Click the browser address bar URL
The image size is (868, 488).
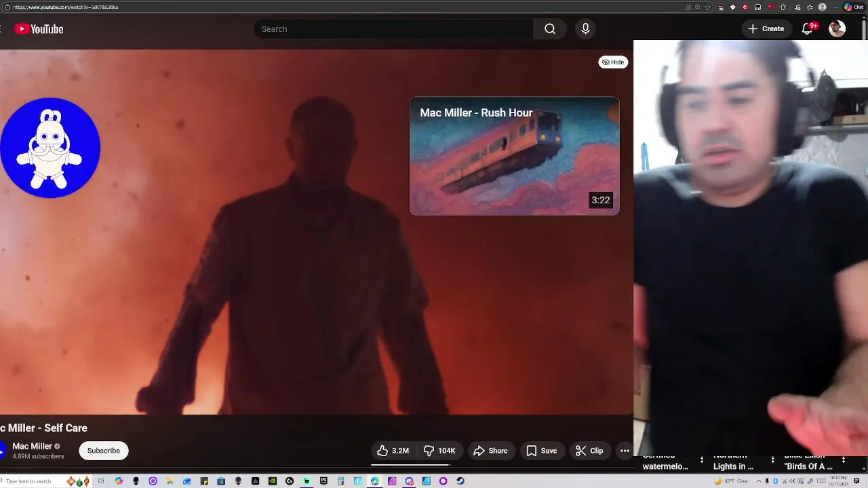coord(66,7)
